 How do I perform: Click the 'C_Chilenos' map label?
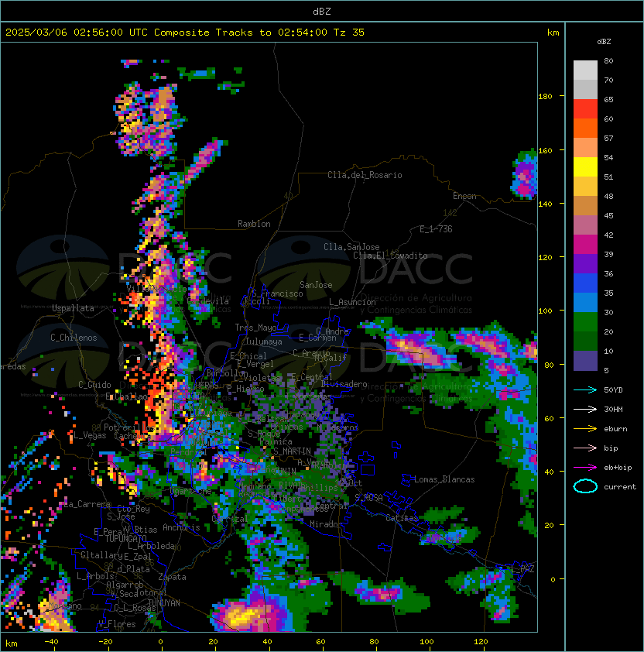tap(74, 338)
